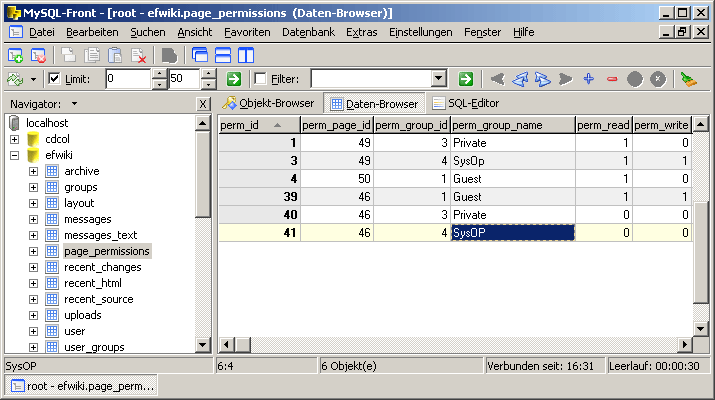Screen dimensions: 715x400
Task: Expand the cdcol database node
Action: point(15,139)
